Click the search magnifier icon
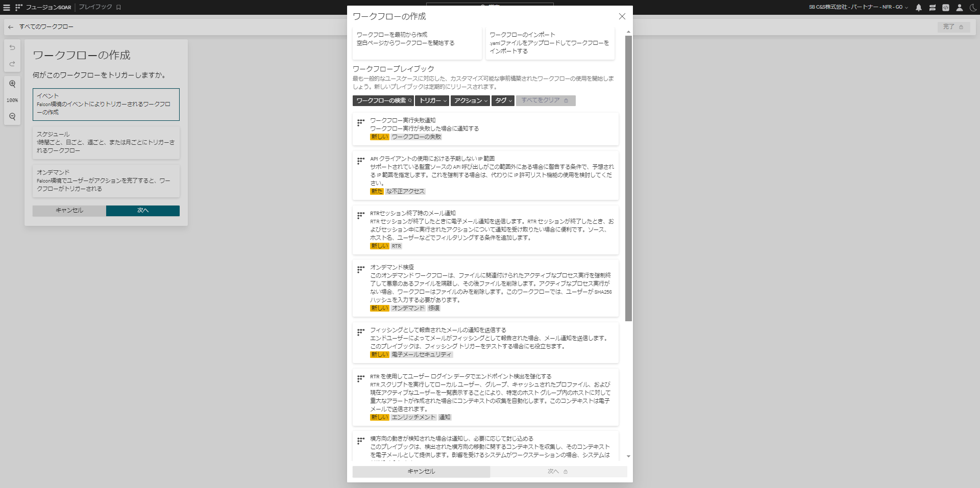Image resolution: width=980 pixels, height=488 pixels. pos(410,100)
